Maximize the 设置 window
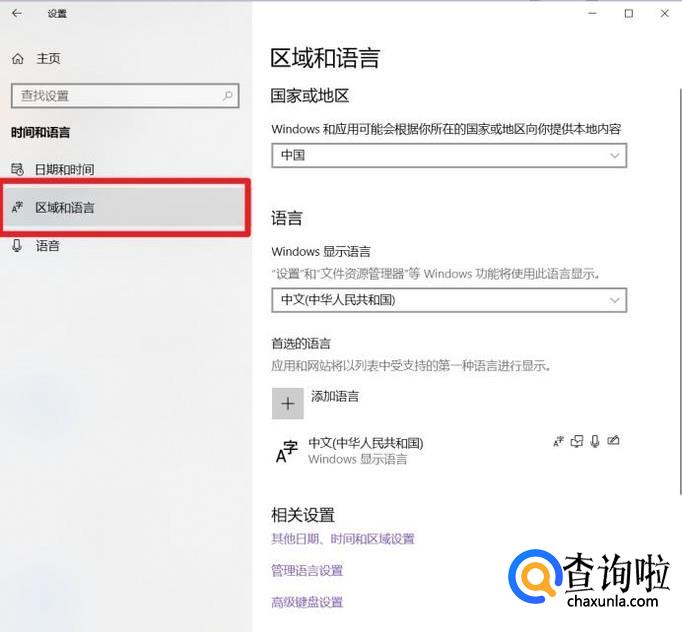The image size is (682, 632). [x=629, y=13]
